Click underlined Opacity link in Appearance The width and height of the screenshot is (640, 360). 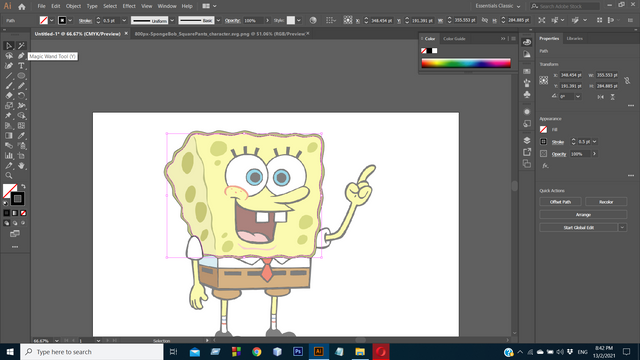click(x=559, y=154)
